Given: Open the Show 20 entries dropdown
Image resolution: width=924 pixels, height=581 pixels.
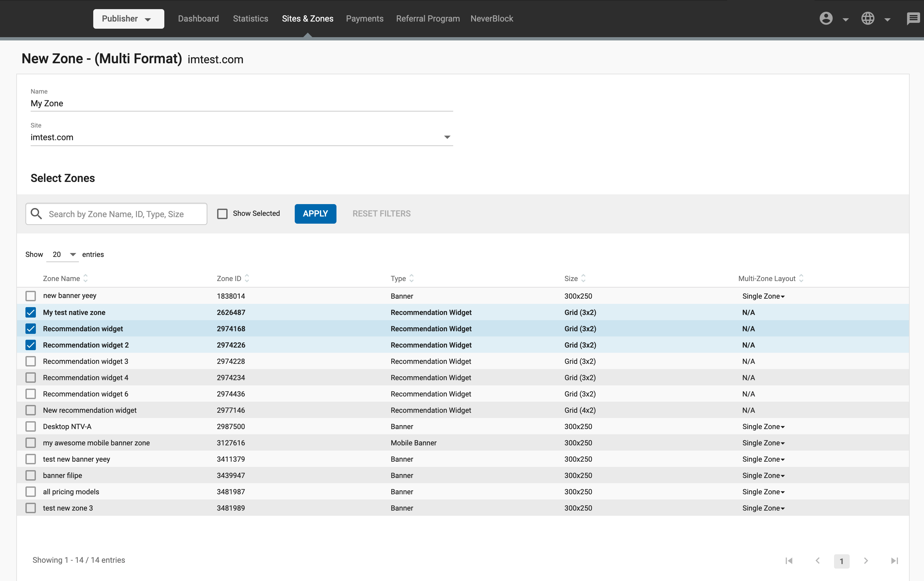Looking at the screenshot, I should click(63, 254).
